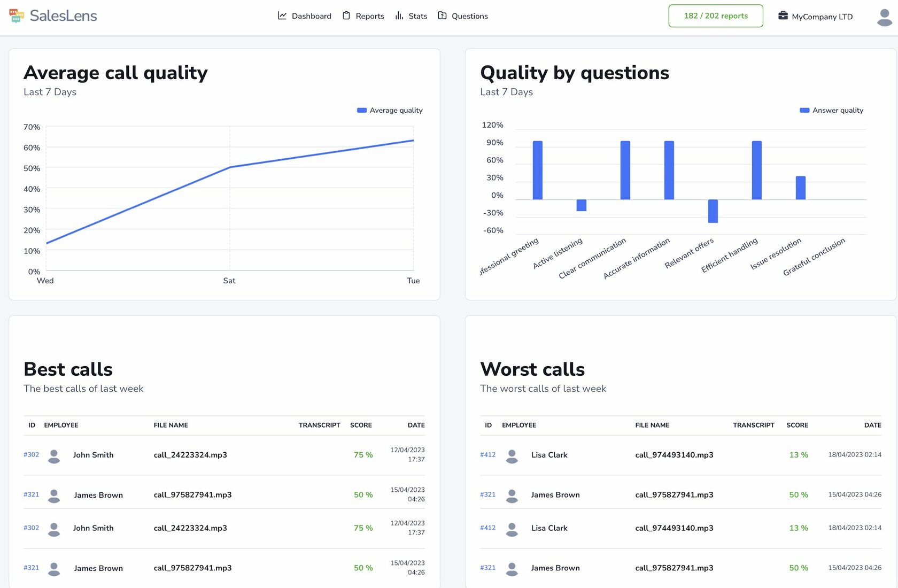The image size is (898, 588).
Task: Sort Best calls by the SCORE column
Action: coord(361,425)
